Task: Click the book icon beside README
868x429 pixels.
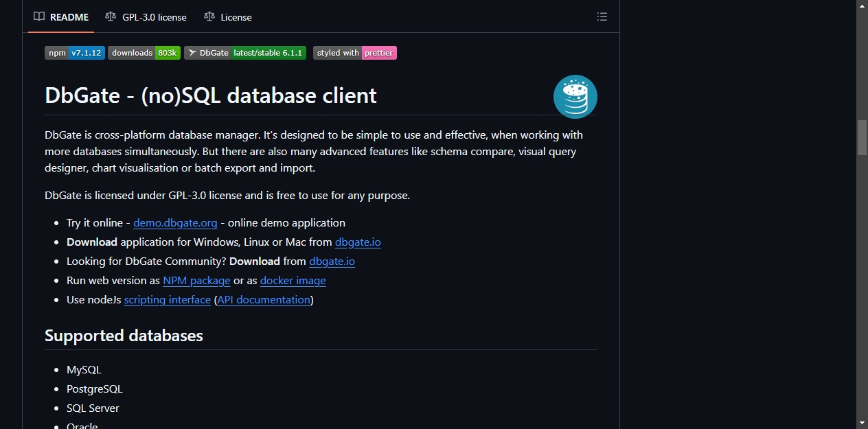Action: point(39,16)
